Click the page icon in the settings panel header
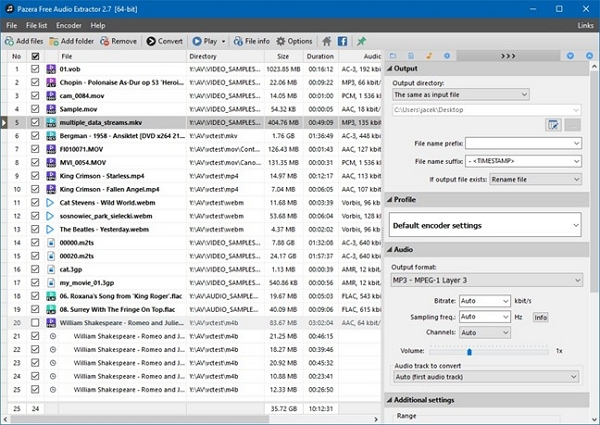600x425 pixels. click(x=411, y=56)
